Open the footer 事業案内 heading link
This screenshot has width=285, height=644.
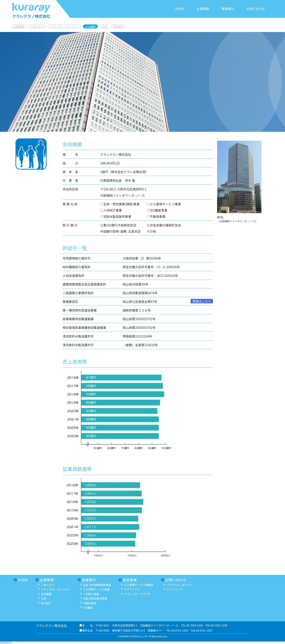click(x=89, y=580)
